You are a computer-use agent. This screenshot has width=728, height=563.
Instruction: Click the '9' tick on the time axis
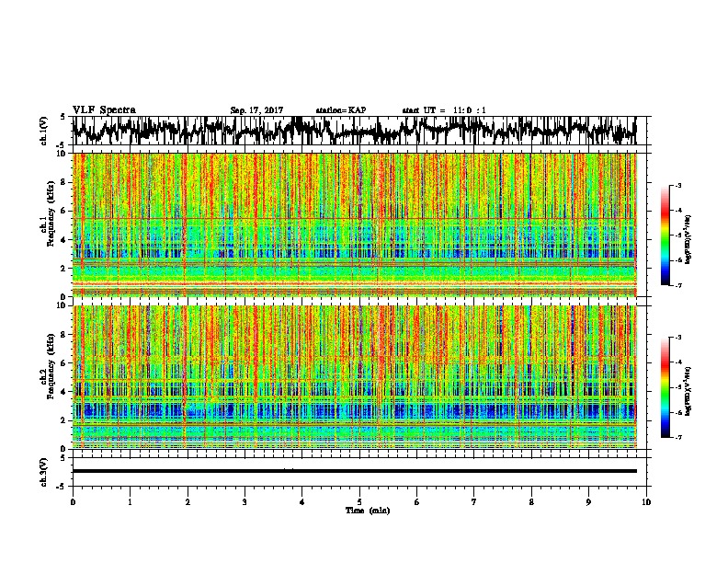(x=588, y=501)
